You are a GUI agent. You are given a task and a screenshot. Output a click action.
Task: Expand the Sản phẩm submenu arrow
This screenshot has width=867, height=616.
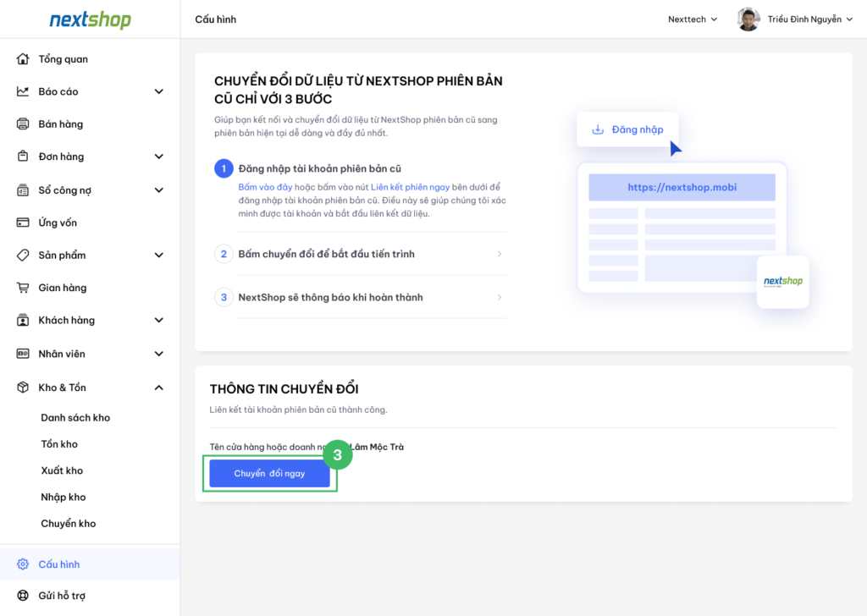tap(158, 256)
